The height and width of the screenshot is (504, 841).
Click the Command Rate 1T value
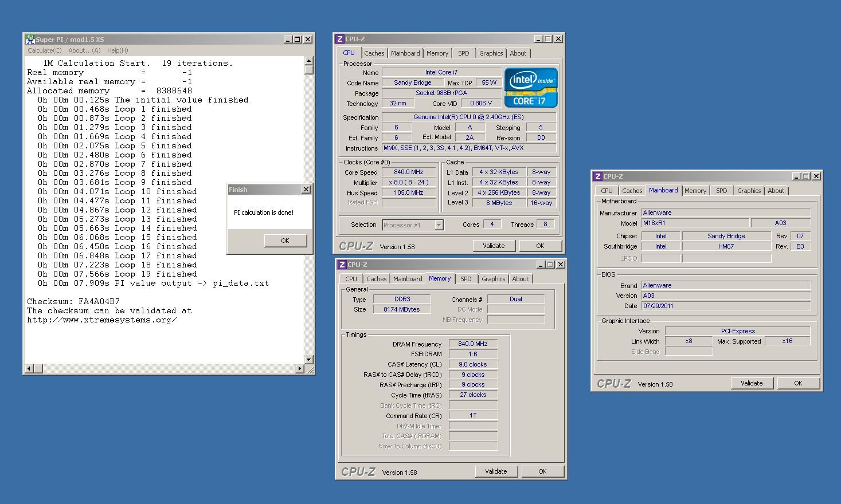point(473,415)
